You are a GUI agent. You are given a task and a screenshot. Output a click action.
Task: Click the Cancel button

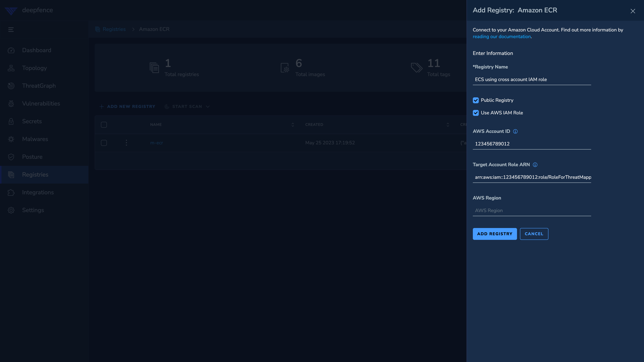click(534, 234)
